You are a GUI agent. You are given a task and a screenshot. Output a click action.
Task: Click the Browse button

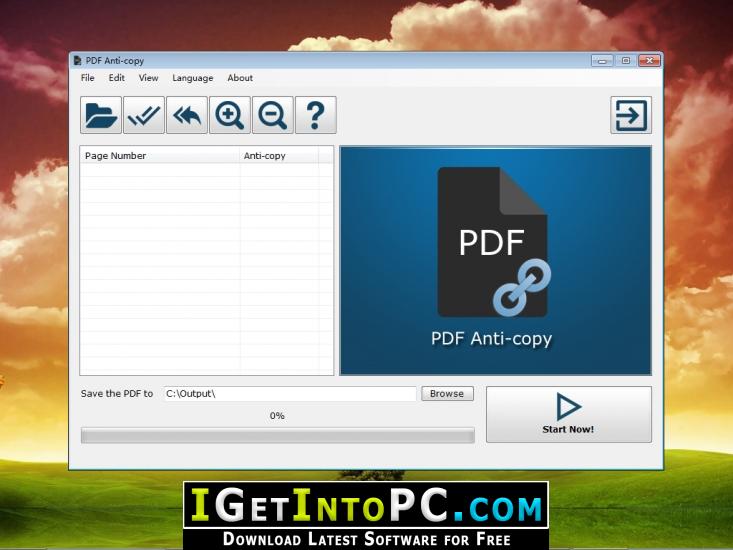pos(447,393)
